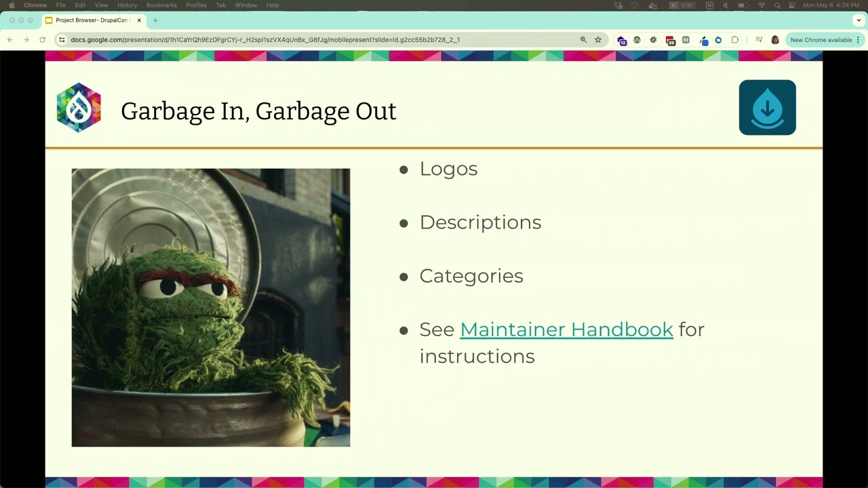The height and width of the screenshot is (488, 868).
Task: View site information icon in address bar
Action: click(62, 40)
